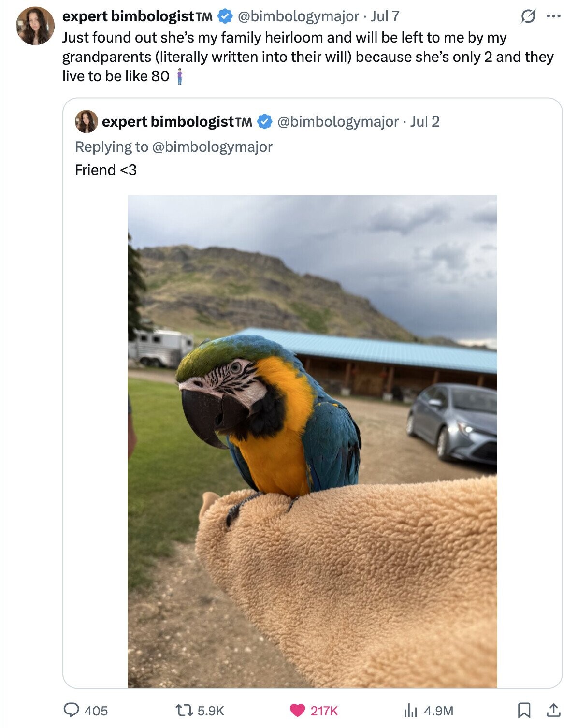Click the verified badge in quoted tweet
Image resolution: width=578 pixels, height=728 pixels.
tap(264, 122)
